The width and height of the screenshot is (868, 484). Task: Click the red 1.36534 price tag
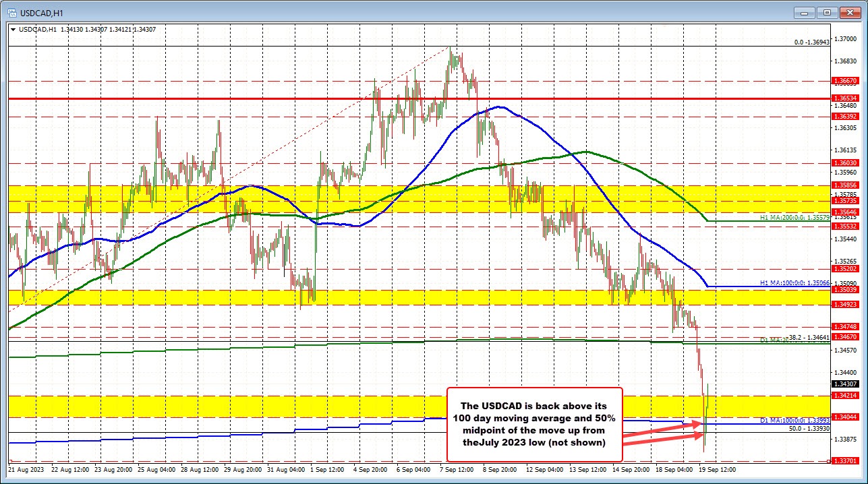(844, 98)
